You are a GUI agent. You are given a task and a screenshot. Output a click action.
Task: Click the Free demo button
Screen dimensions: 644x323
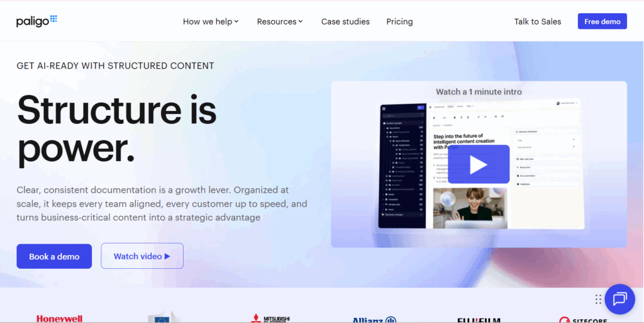[x=602, y=21]
